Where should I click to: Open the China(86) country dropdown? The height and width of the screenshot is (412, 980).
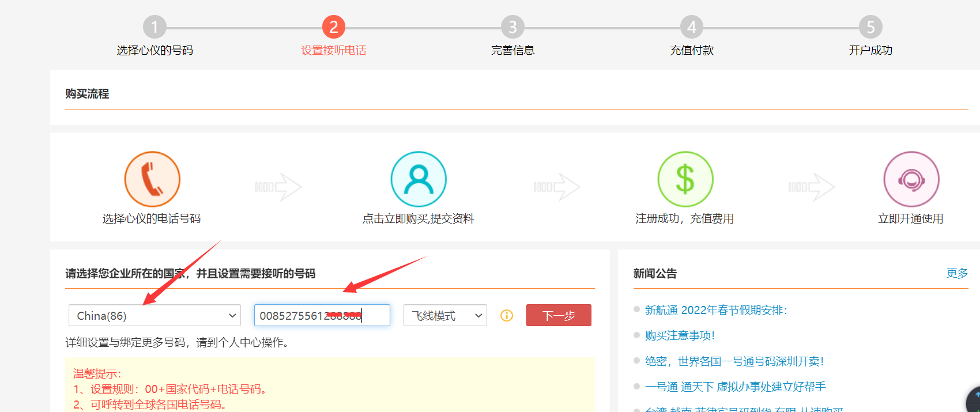click(154, 315)
